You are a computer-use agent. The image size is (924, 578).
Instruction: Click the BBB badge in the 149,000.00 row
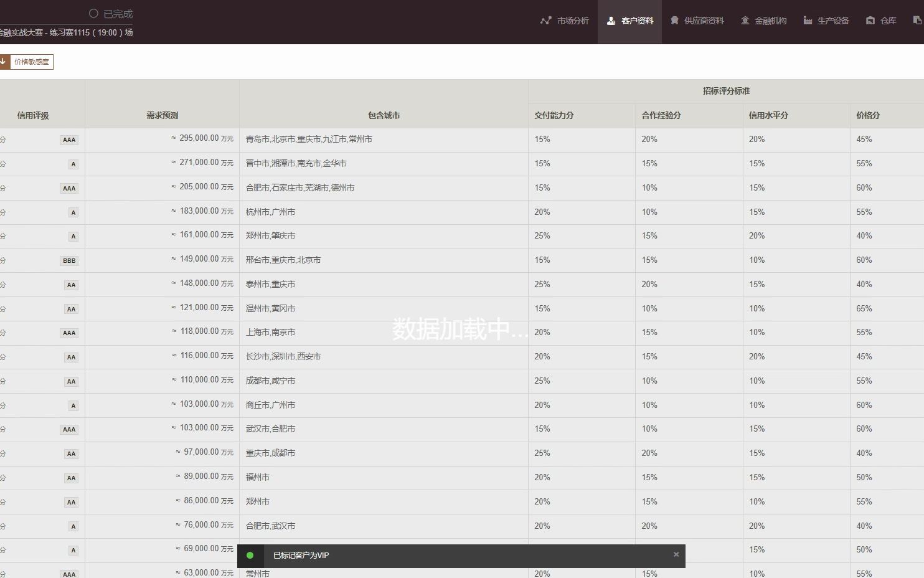tap(69, 260)
